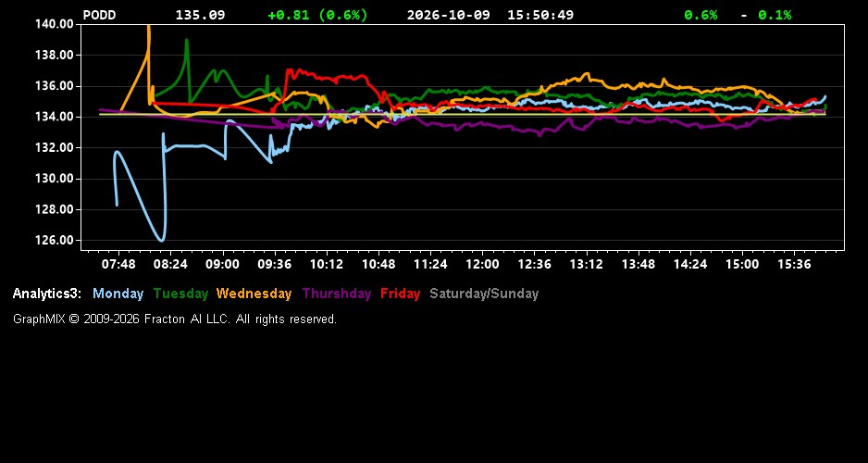Click the +0.81 (0.6%) change value
This screenshot has width=868, height=463.
click(x=317, y=15)
